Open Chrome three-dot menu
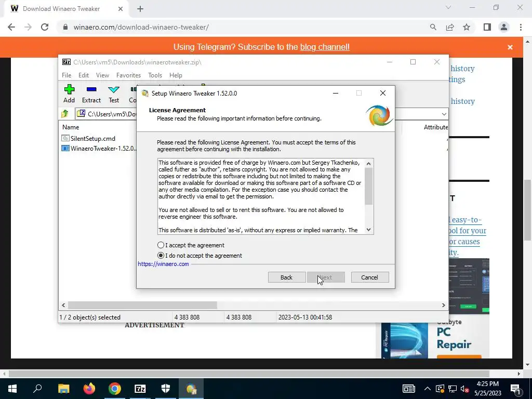This screenshot has height=399, width=532. point(521,27)
